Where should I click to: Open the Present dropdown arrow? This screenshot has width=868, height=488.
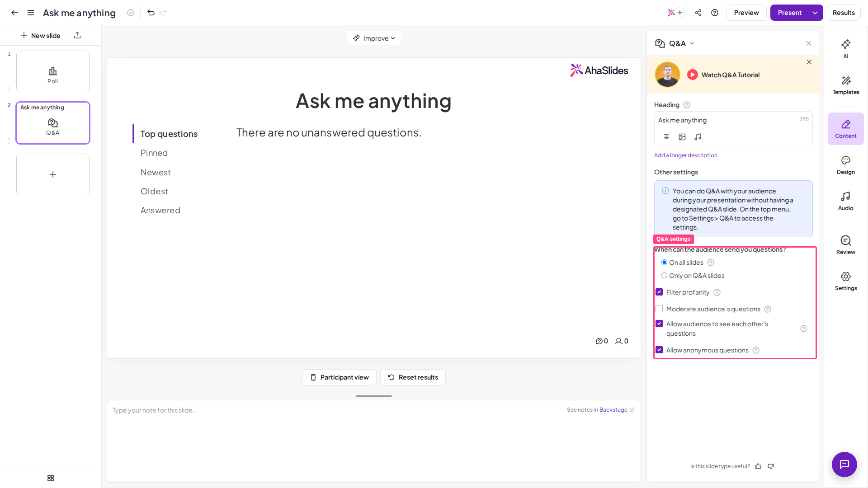point(815,13)
